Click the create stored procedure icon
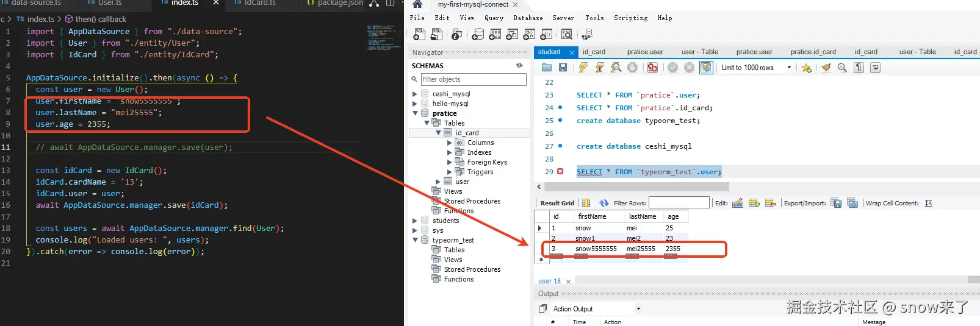 click(x=529, y=34)
